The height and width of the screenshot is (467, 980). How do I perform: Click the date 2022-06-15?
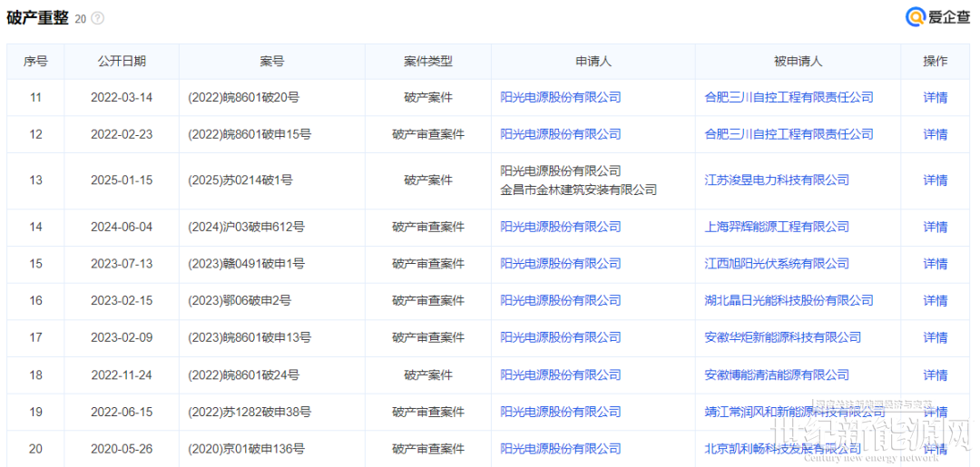[x=122, y=412]
